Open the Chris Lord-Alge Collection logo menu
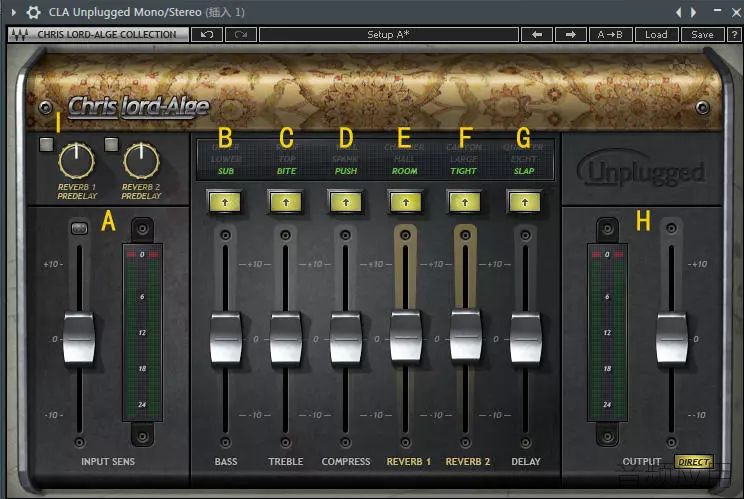The width and height of the screenshot is (744, 499). coord(98,35)
